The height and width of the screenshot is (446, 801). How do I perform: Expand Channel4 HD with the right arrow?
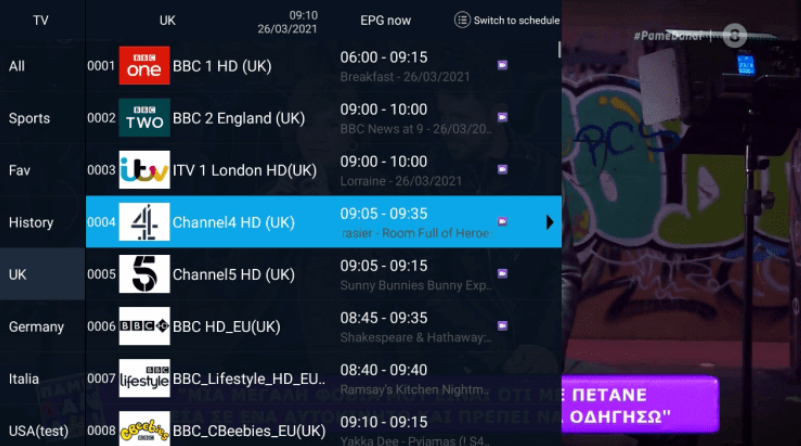pyautogui.click(x=549, y=222)
